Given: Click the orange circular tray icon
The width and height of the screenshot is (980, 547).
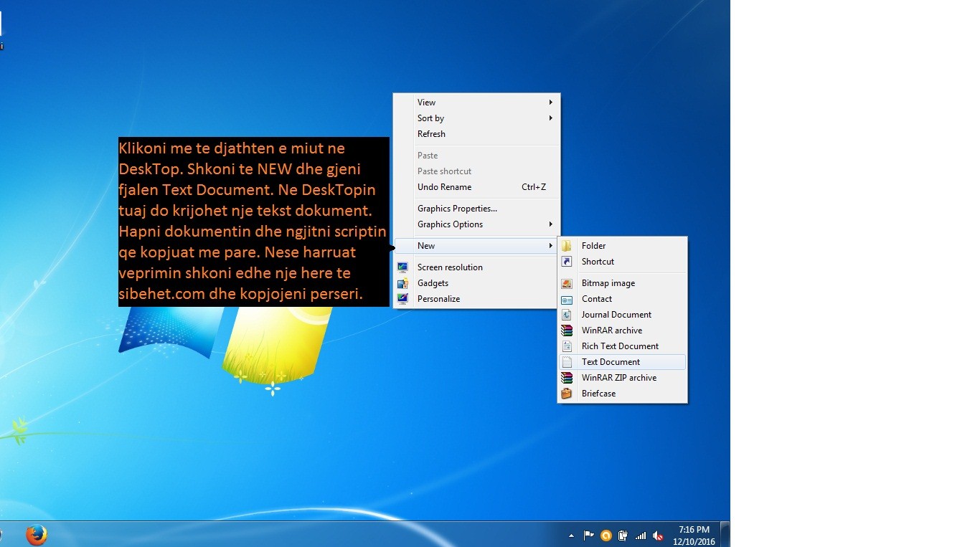Looking at the screenshot, I should click(606, 536).
